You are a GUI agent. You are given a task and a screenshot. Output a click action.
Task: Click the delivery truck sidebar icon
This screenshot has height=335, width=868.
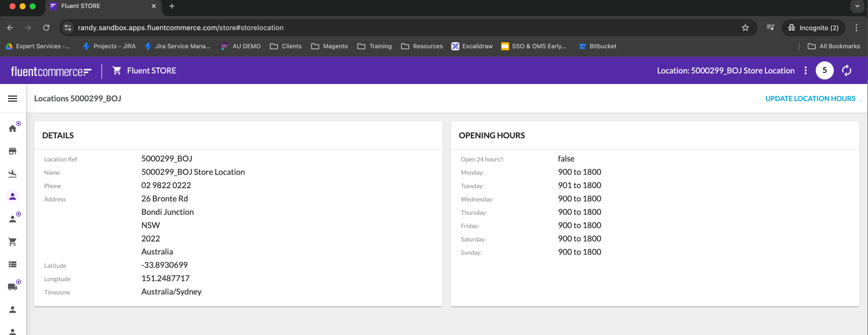(x=13, y=287)
